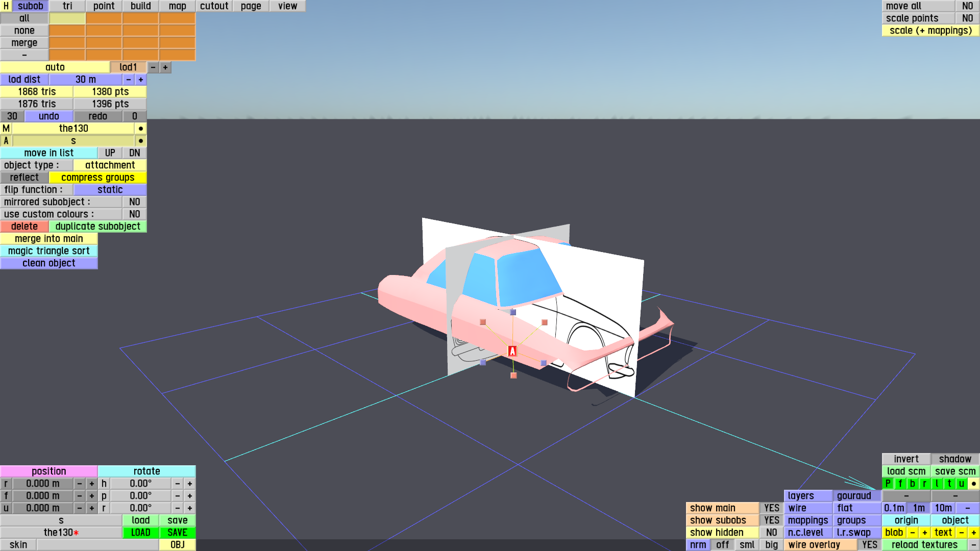This screenshot has height=551, width=980.
Task: Switch to the tri tab
Action: [67, 6]
